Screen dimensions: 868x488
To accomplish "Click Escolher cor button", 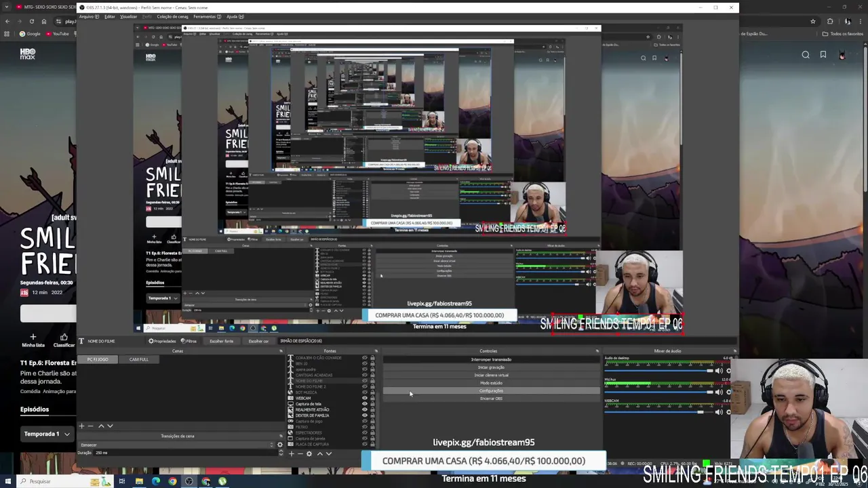I will point(258,341).
